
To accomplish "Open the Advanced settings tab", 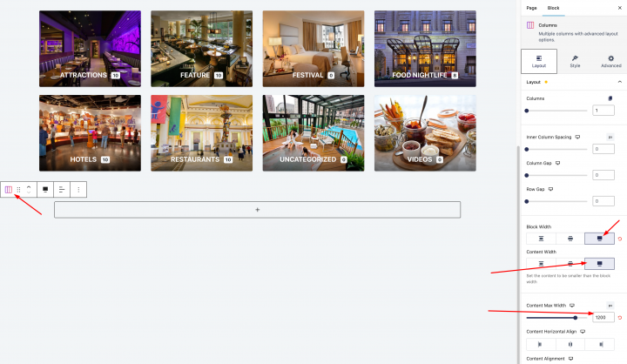I will 610,61.
